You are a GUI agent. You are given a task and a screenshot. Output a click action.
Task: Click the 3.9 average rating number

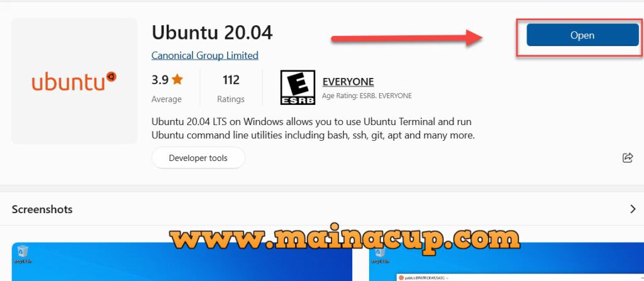point(160,79)
